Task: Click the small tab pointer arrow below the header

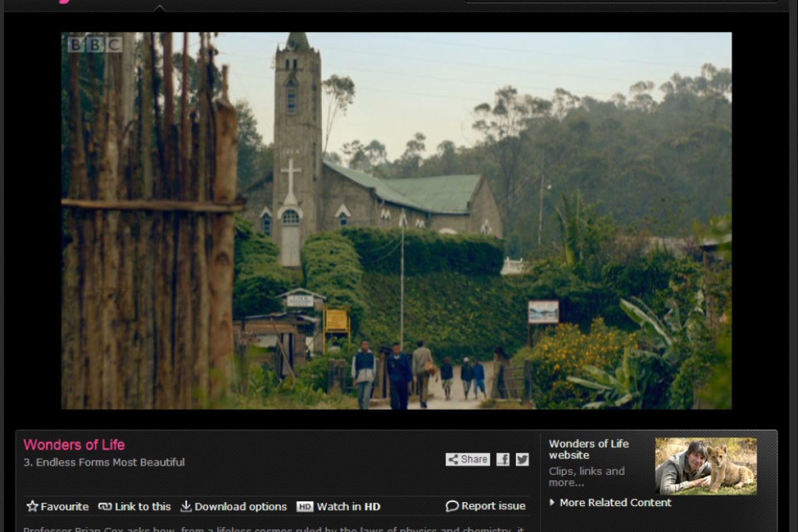Action: [159, 9]
